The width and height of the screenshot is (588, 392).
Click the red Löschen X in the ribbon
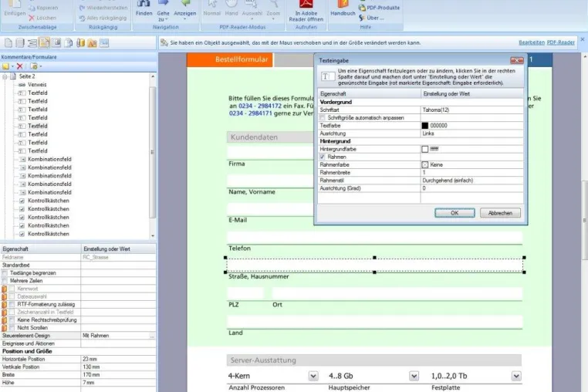click(x=32, y=18)
